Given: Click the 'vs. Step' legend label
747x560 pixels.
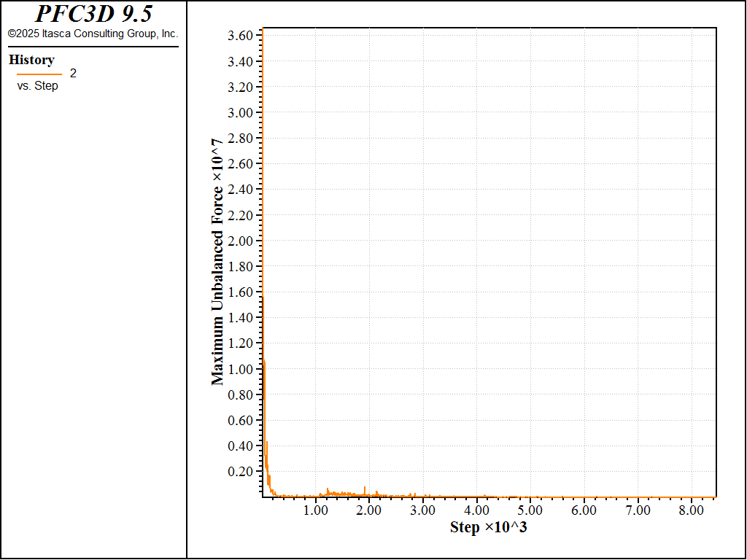Looking at the screenshot, I should [x=38, y=86].
